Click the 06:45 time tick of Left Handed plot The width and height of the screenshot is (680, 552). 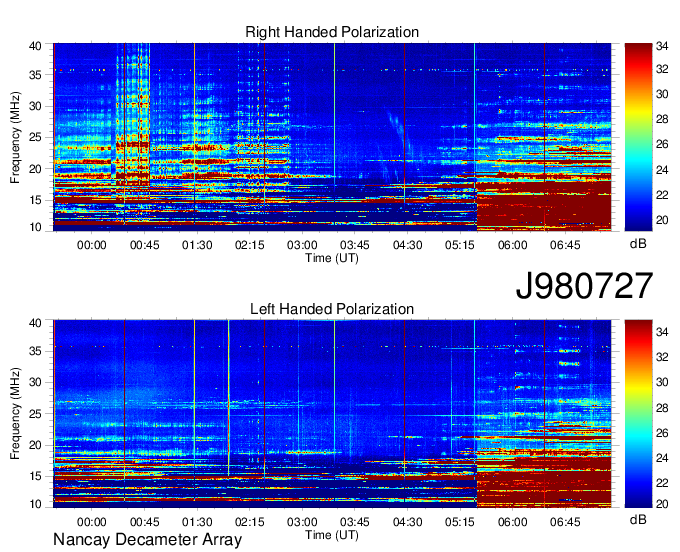pyautogui.click(x=565, y=522)
